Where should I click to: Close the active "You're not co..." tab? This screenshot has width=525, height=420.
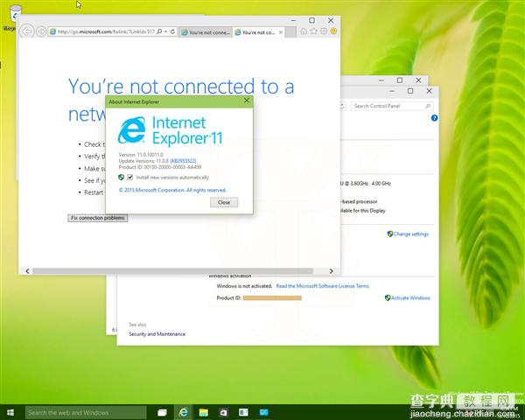click(281, 32)
